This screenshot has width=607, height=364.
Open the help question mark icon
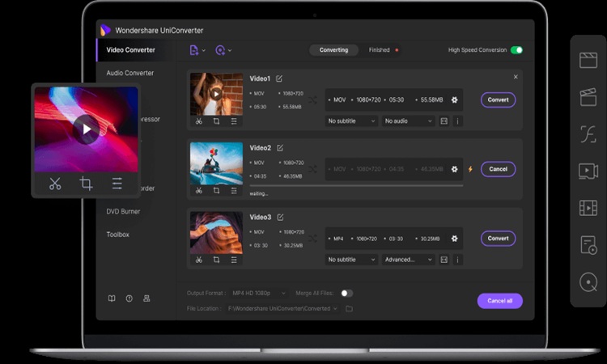click(129, 298)
